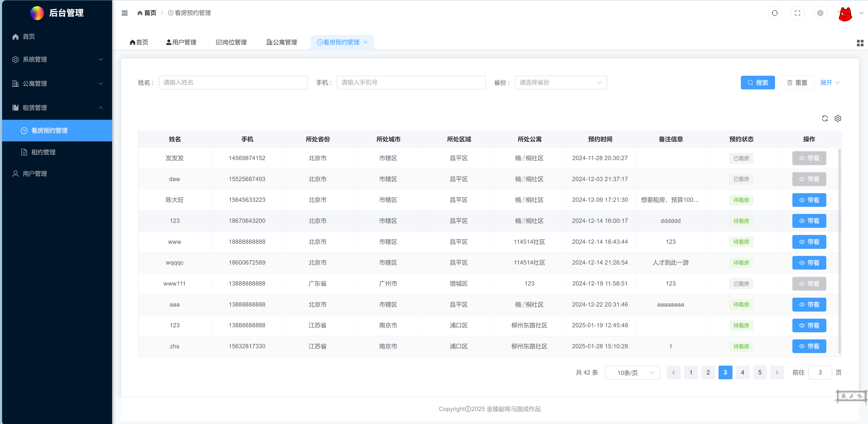
Task: Open the 10条/页 page size dropdown
Action: click(632, 372)
